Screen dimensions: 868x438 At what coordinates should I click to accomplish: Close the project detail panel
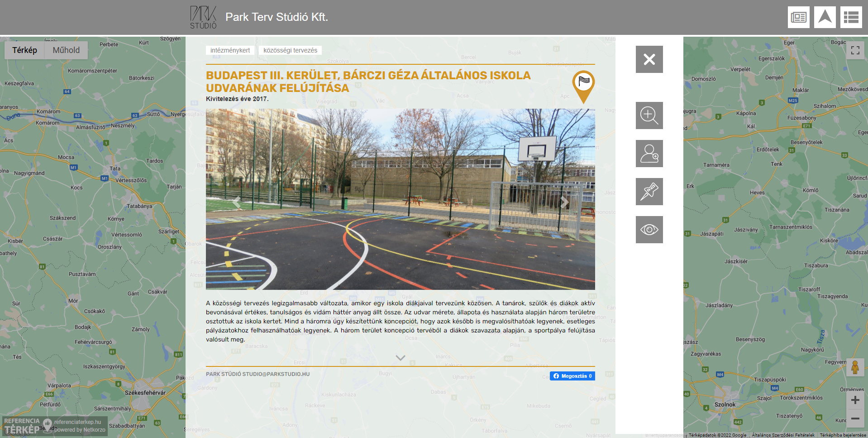(649, 59)
